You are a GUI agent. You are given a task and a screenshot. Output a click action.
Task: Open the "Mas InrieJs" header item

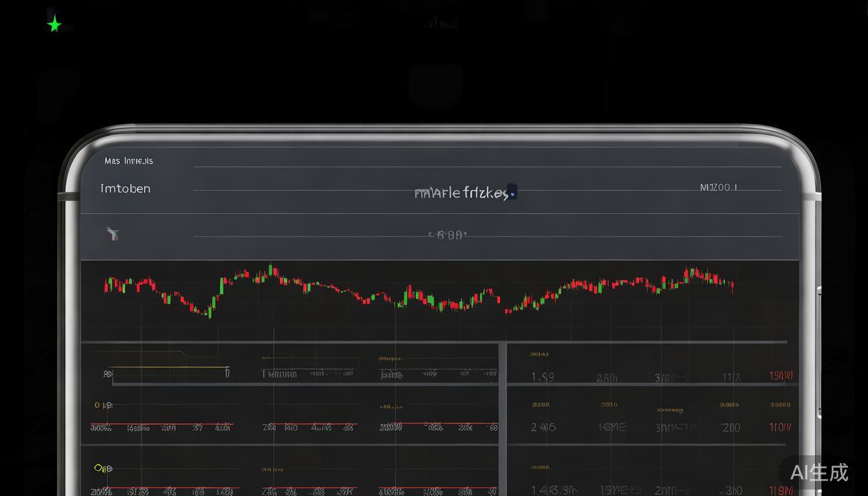pos(129,161)
